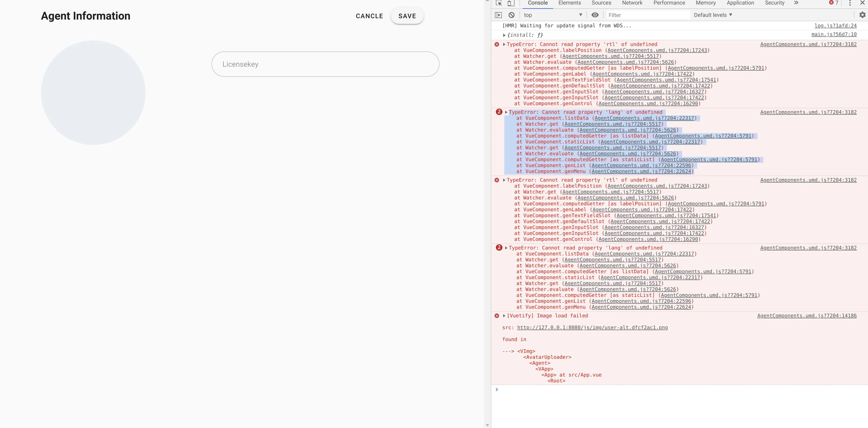Toggle the device toolbar icon

coord(511,3)
